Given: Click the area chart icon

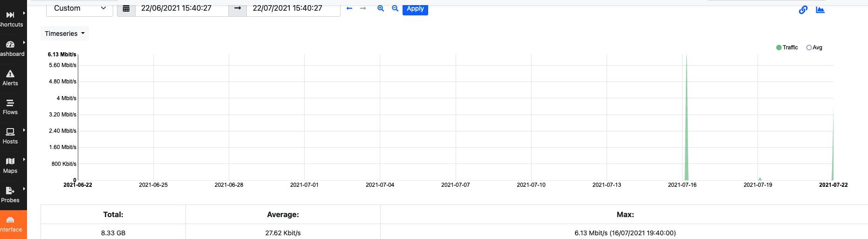Looking at the screenshot, I should click(820, 9).
